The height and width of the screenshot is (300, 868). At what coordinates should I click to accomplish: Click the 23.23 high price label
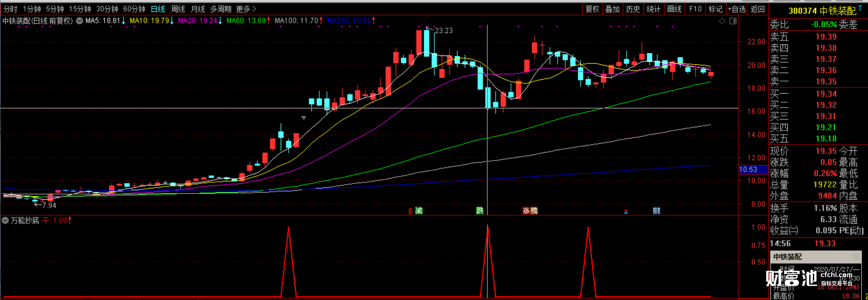[x=443, y=31]
